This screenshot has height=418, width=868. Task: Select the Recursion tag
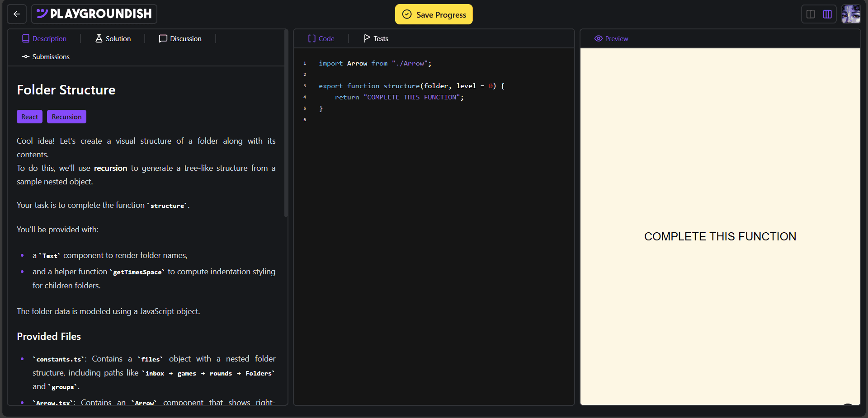pyautogui.click(x=66, y=117)
